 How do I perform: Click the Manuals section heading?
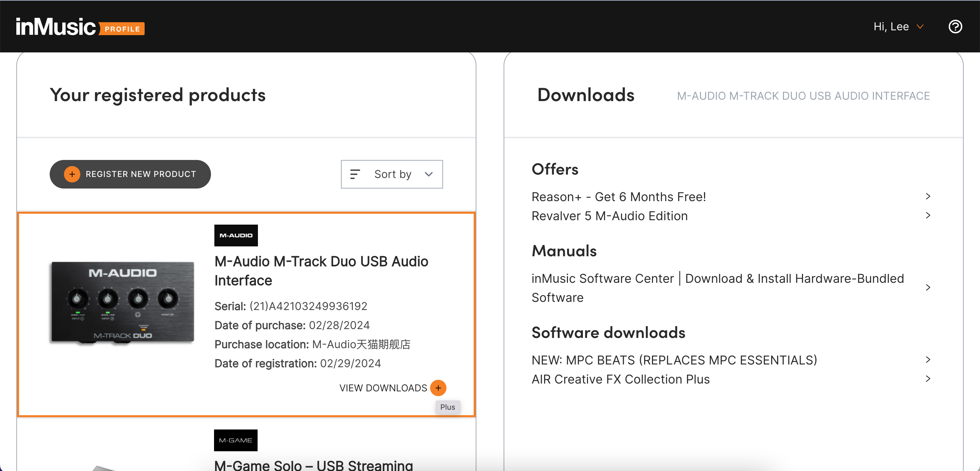click(x=564, y=251)
